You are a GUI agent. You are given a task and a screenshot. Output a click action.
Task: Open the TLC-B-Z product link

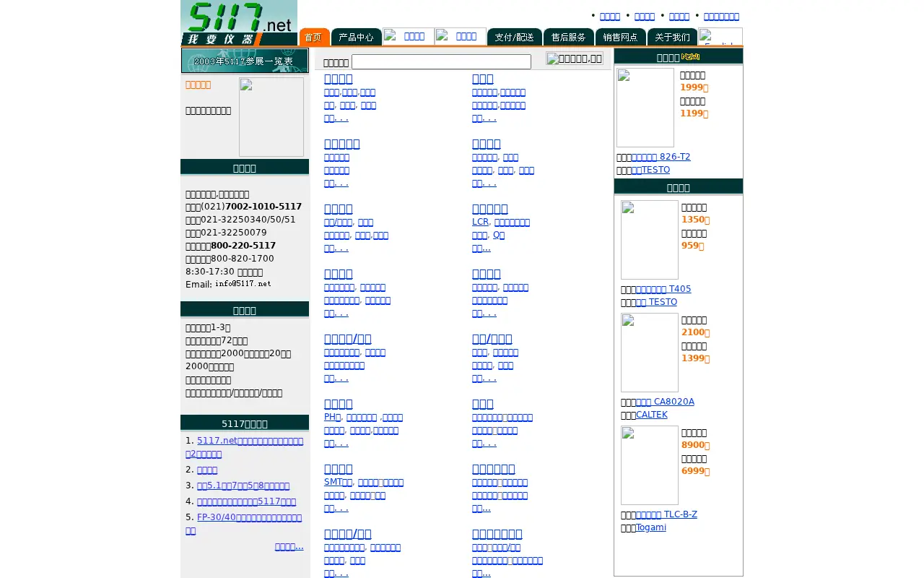coord(666,514)
